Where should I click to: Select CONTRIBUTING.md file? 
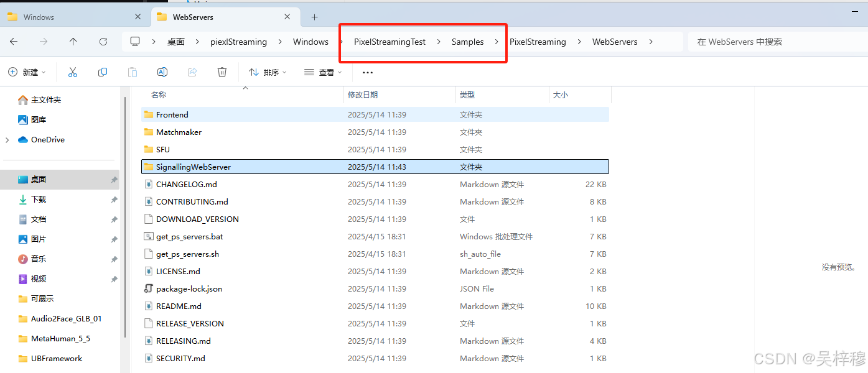click(x=375, y=201)
